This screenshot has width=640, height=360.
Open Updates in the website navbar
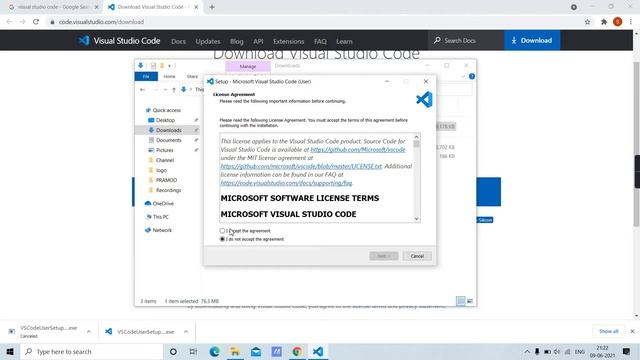208,41
